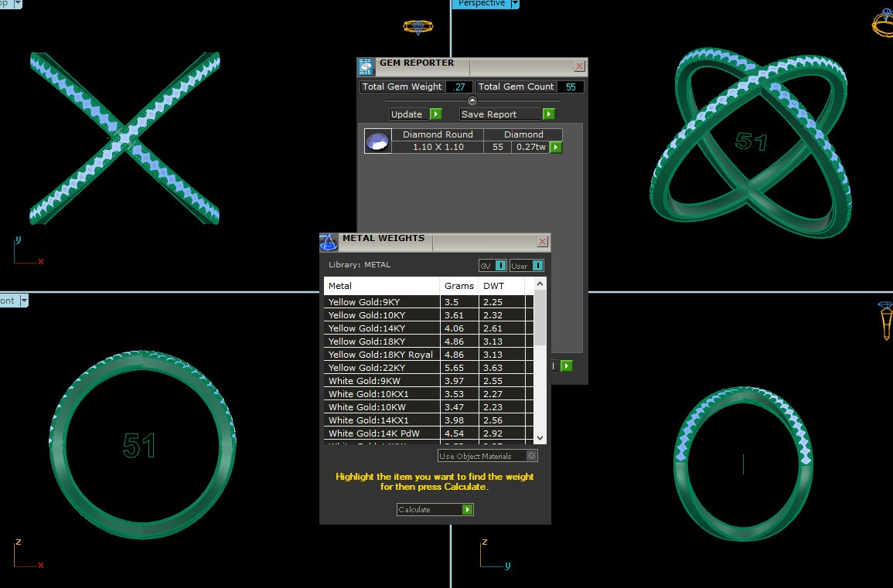This screenshot has height=588, width=893.
Task: Click the ring icon in Top viewport corner
Action: click(x=418, y=27)
